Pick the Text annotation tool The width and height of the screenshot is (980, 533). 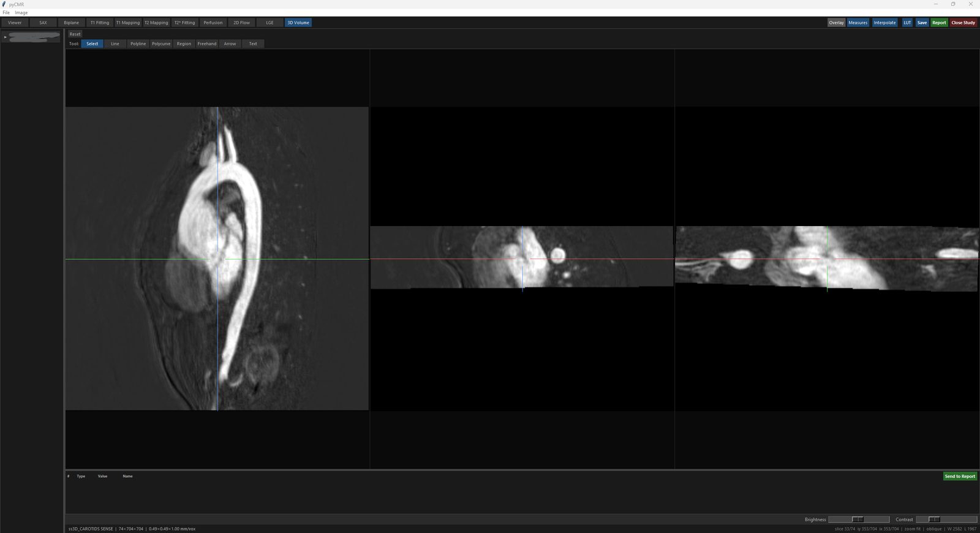click(253, 43)
